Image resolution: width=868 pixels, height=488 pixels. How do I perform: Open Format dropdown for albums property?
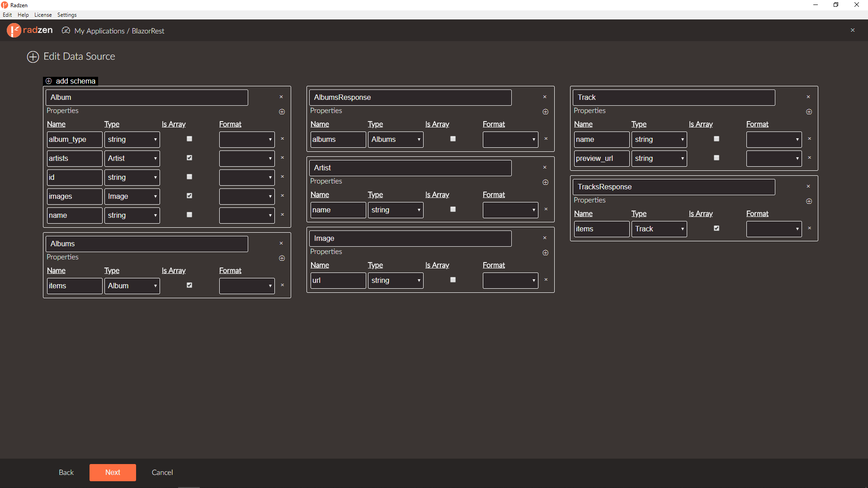point(510,140)
